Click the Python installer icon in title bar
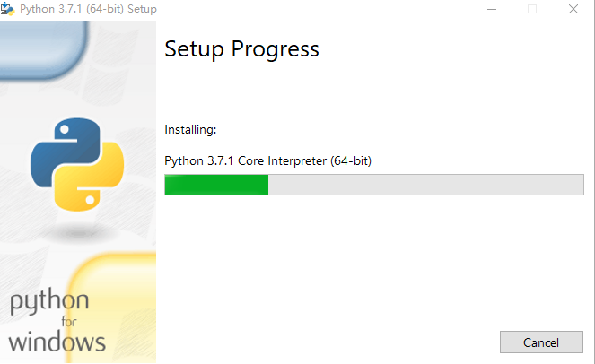 7,9
